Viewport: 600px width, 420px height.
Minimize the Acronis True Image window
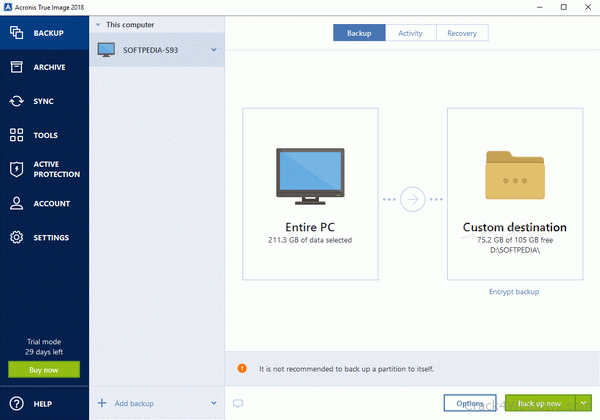pos(540,7)
